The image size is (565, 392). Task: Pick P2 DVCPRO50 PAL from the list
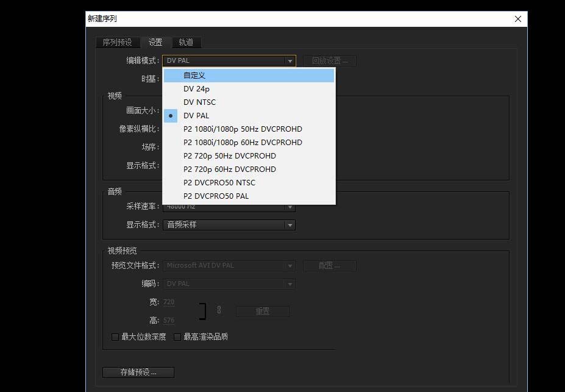[217, 196]
